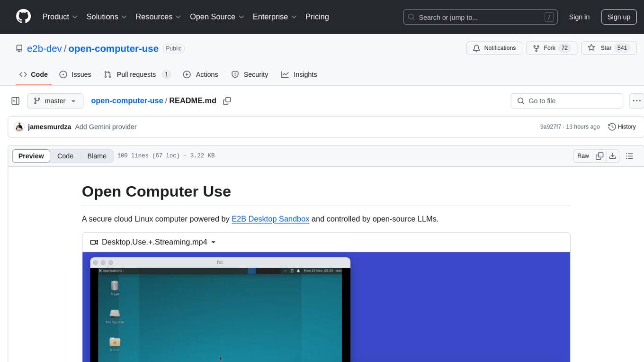Open jamesmurdza's user profile

[50, 127]
